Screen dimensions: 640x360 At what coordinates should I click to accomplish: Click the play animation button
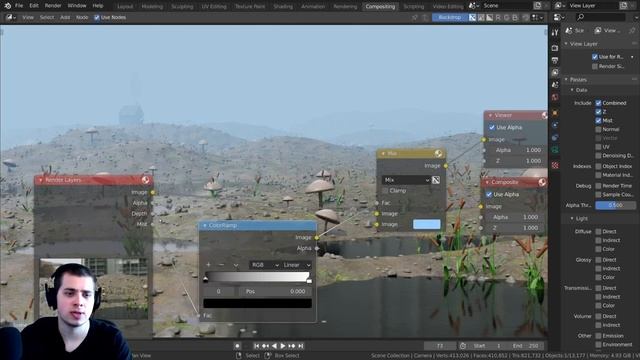pyautogui.click(x=282, y=346)
